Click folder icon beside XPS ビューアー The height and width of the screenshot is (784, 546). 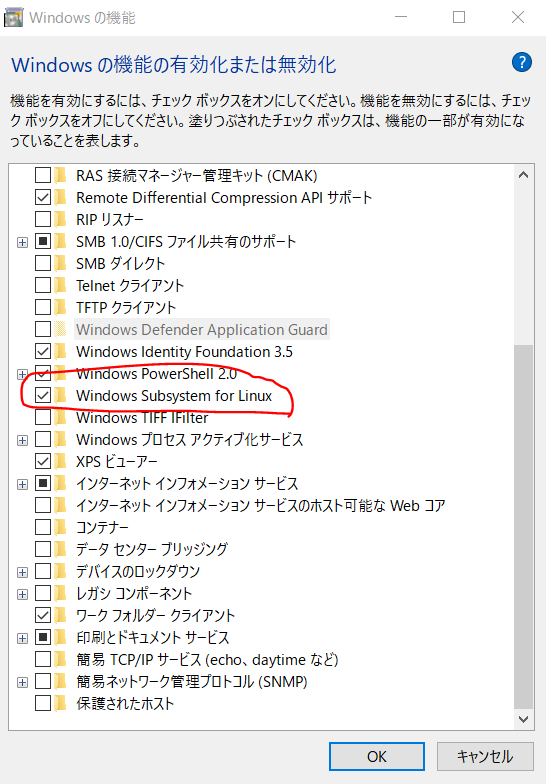[x=61, y=461]
